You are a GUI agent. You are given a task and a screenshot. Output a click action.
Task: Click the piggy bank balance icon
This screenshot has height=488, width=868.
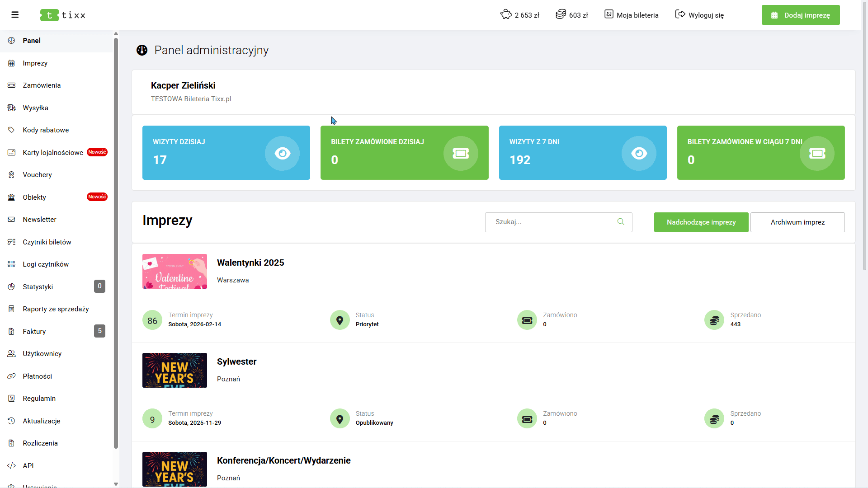pos(506,14)
